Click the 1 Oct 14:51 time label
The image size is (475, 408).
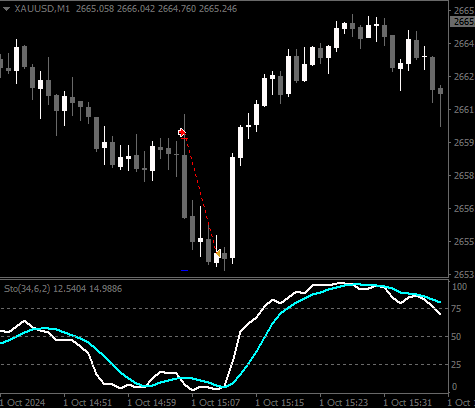pos(87,403)
